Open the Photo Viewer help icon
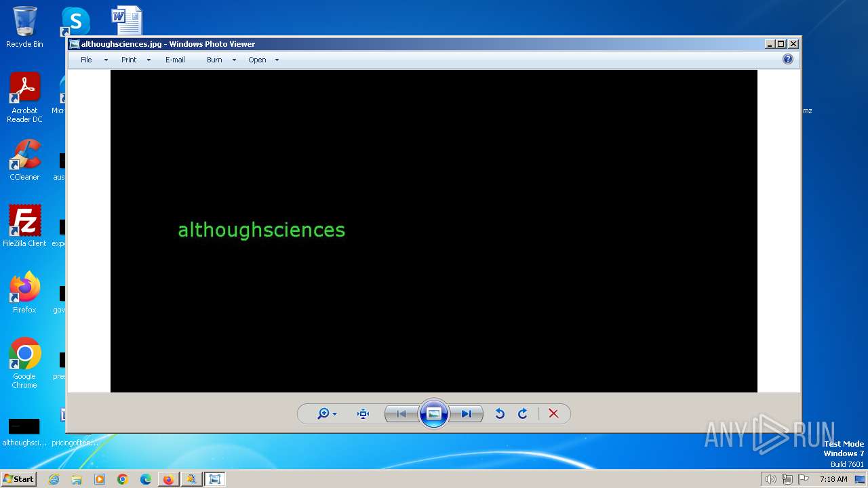This screenshot has width=868, height=488. coord(788,59)
